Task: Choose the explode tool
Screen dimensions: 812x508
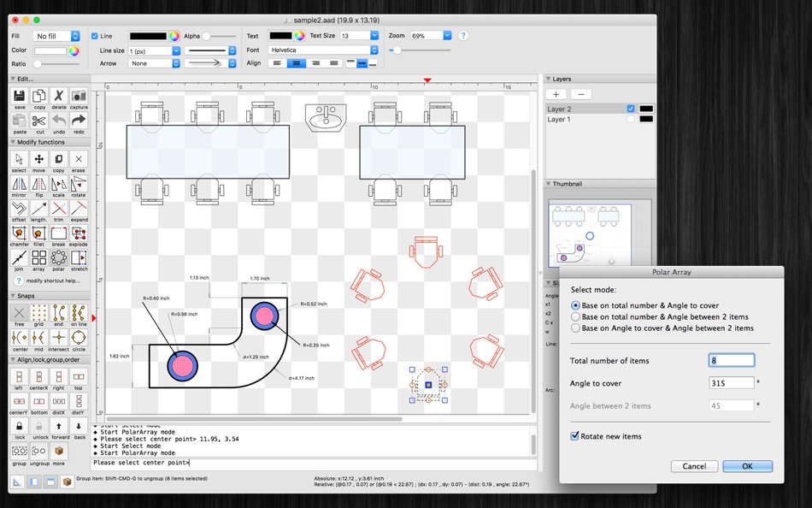Action: coord(78,233)
